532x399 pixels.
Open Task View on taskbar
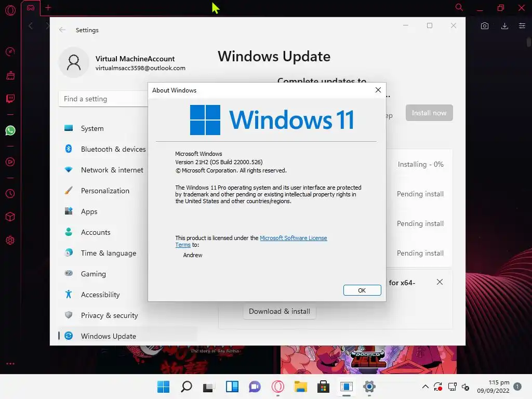pyautogui.click(x=209, y=387)
